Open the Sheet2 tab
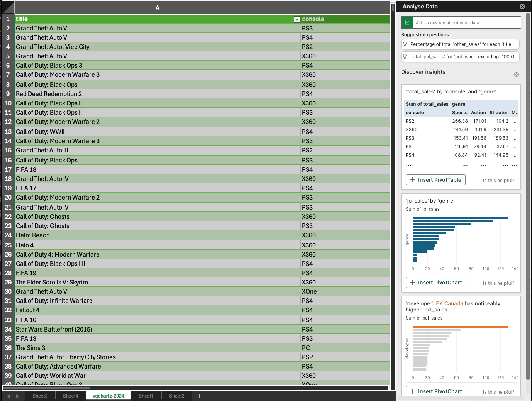The width and height of the screenshot is (532, 401). pos(177,396)
